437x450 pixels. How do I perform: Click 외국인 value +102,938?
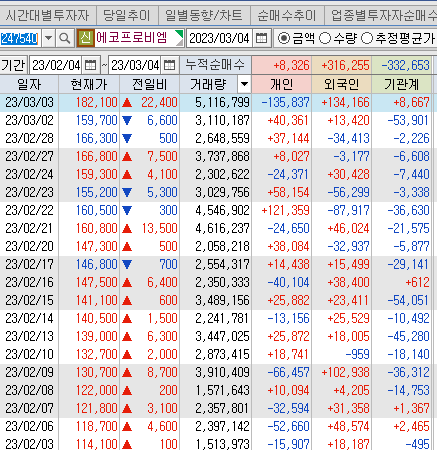pyautogui.click(x=345, y=372)
